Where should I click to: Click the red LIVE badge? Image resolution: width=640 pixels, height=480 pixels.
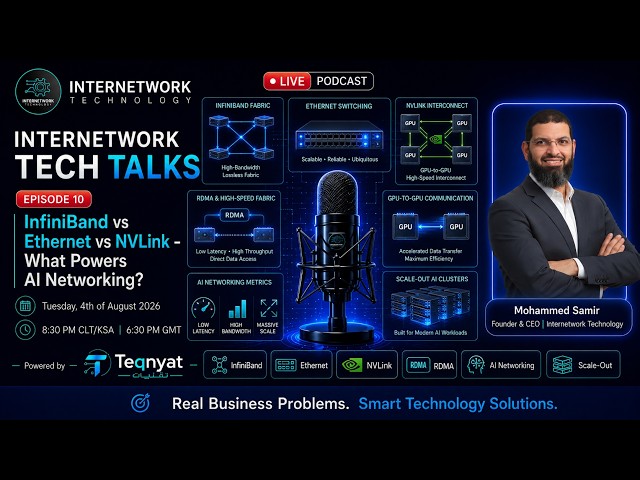pyautogui.click(x=287, y=81)
